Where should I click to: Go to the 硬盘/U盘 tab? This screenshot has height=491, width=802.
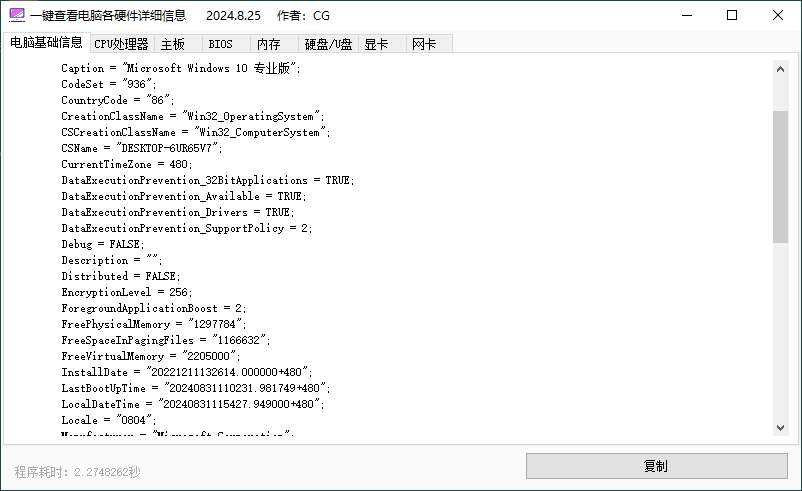tap(328, 44)
